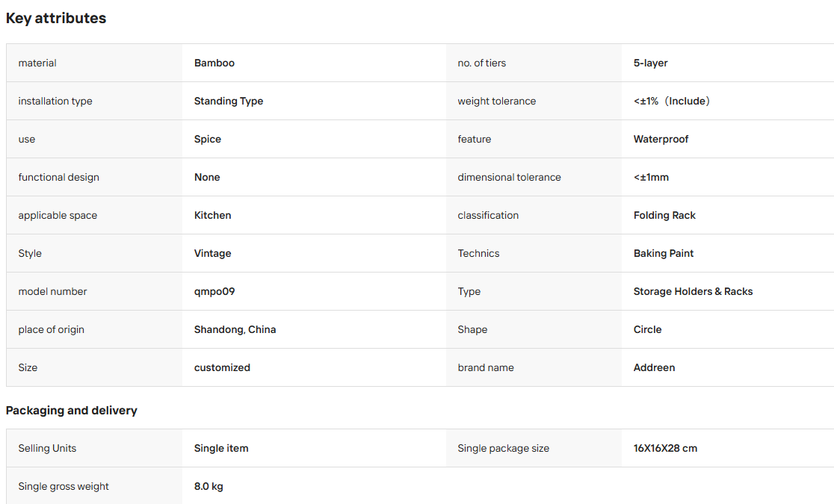Select Shandong, China origin value
The width and height of the screenshot is (834, 504).
coord(235,329)
